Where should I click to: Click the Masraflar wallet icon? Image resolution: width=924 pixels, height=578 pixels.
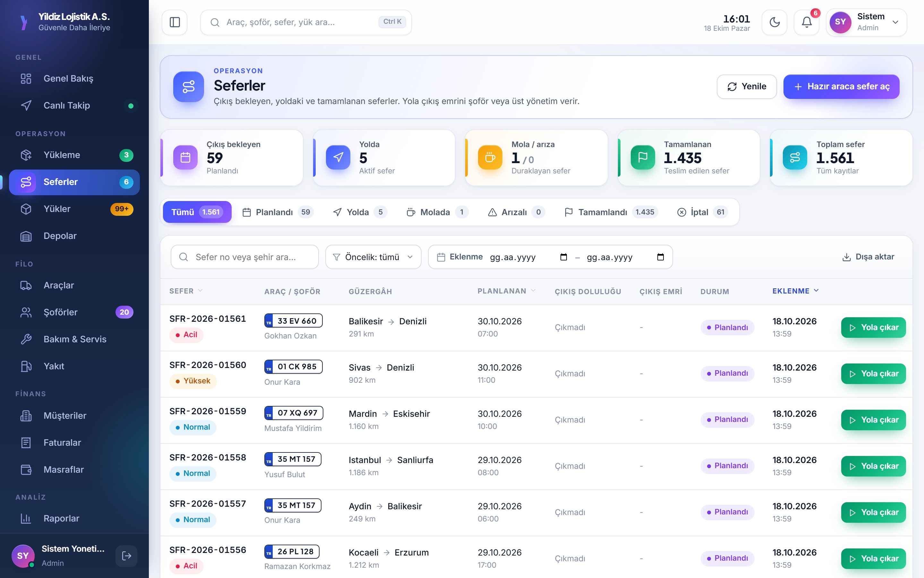coord(26,470)
